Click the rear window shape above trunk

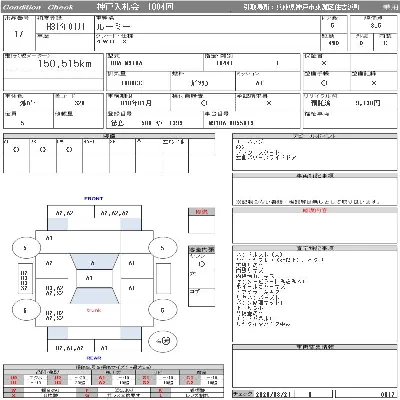point(94,296)
